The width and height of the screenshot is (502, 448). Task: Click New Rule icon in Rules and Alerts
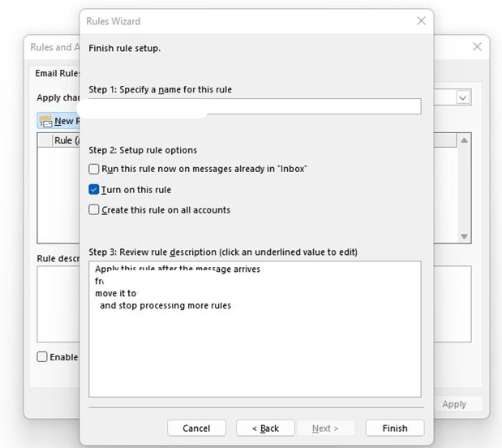[45, 121]
